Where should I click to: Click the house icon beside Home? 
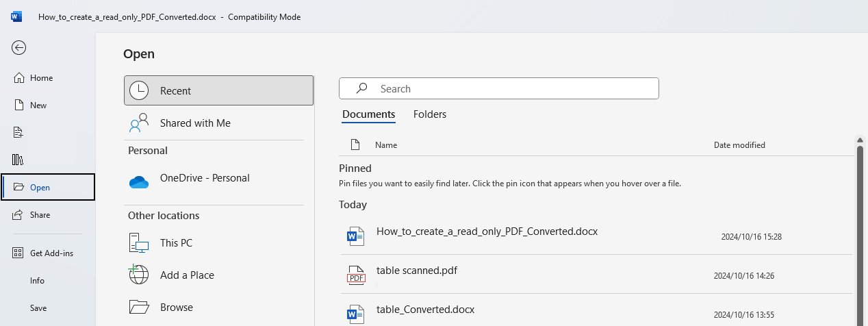[x=19, y=78]
